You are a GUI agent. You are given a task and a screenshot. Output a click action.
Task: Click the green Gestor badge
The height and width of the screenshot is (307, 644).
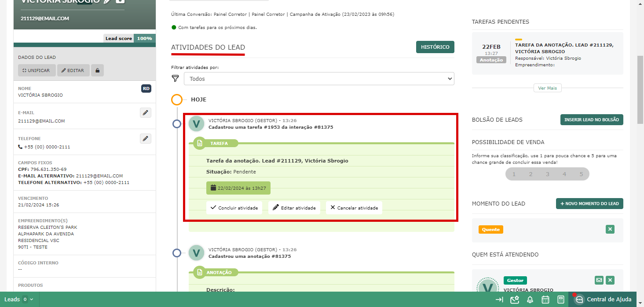(x=515, y=280)
